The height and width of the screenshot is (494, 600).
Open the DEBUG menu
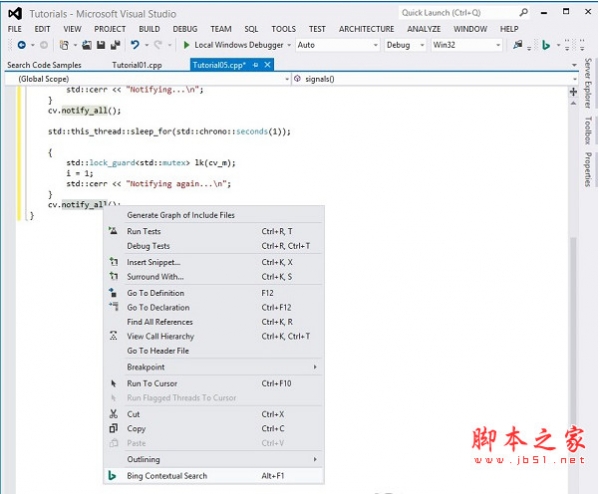[185, 29]
